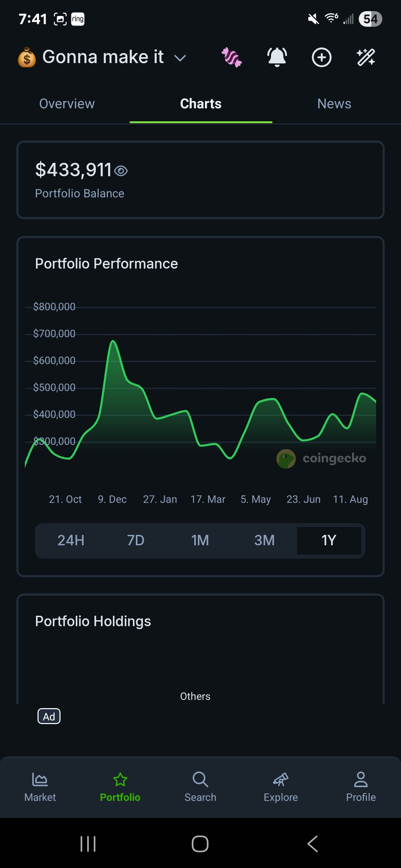Open Search from bottom navigation
This screenshot has height=868, width=401.
pos(200,787)
